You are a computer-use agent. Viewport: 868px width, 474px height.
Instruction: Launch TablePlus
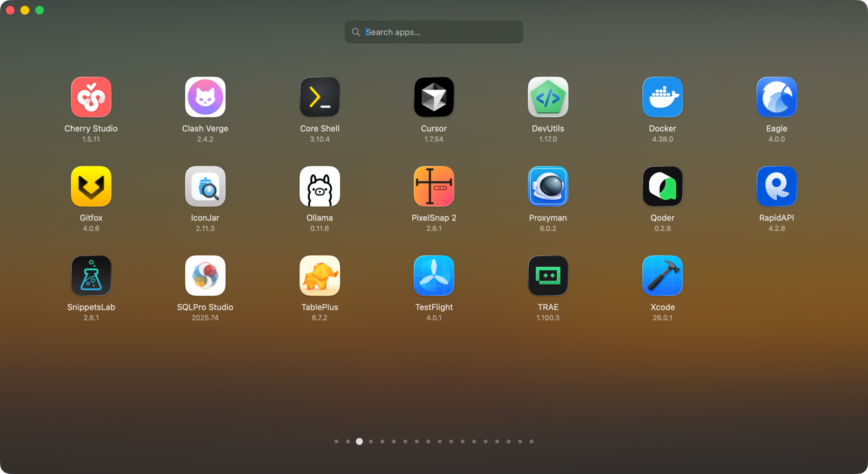320,276
